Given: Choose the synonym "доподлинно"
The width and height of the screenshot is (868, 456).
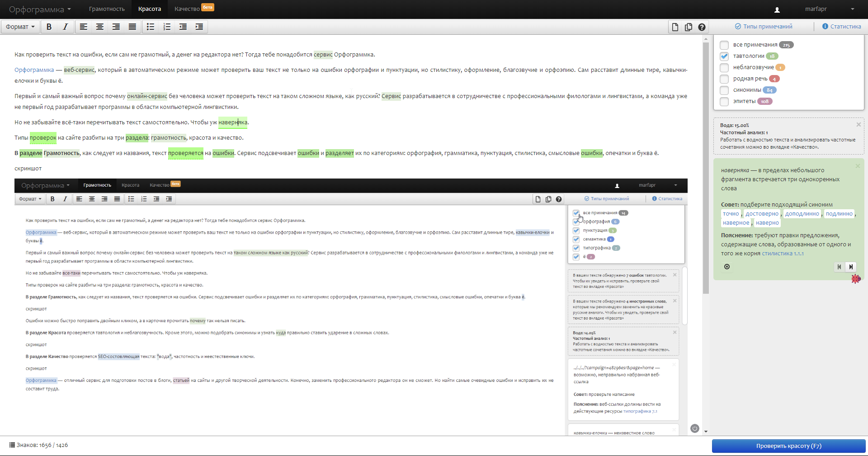Looking at the screenshot, I should coord(802,214).
